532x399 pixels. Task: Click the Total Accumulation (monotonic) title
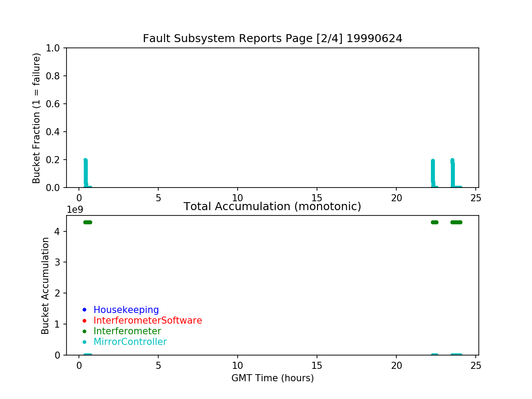[x=272, y=207]
